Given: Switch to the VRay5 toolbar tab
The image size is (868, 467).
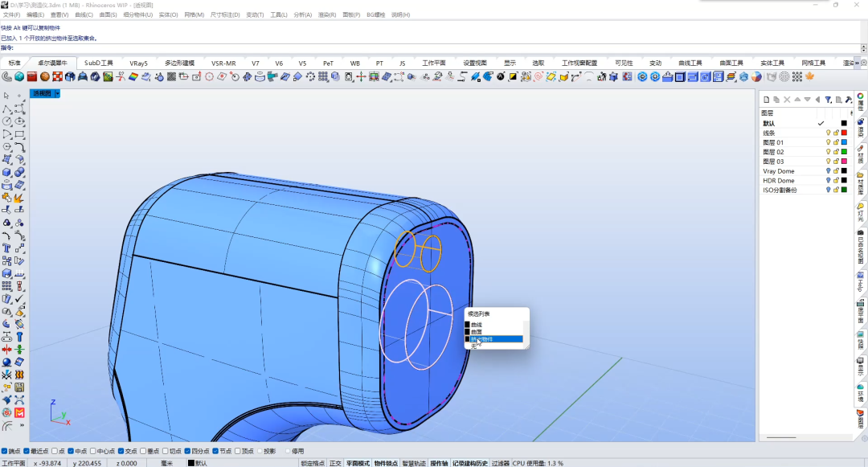Looking at the screenshot, I should [x=138, y=63].
